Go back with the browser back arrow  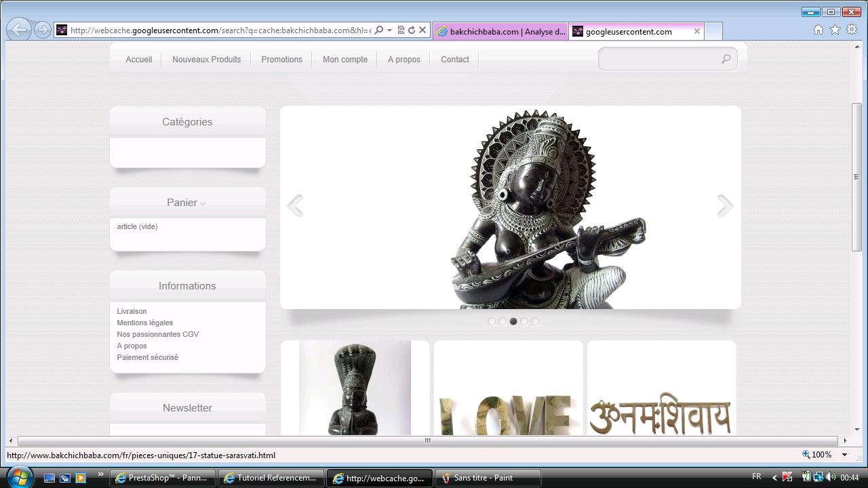pos(19,29)
